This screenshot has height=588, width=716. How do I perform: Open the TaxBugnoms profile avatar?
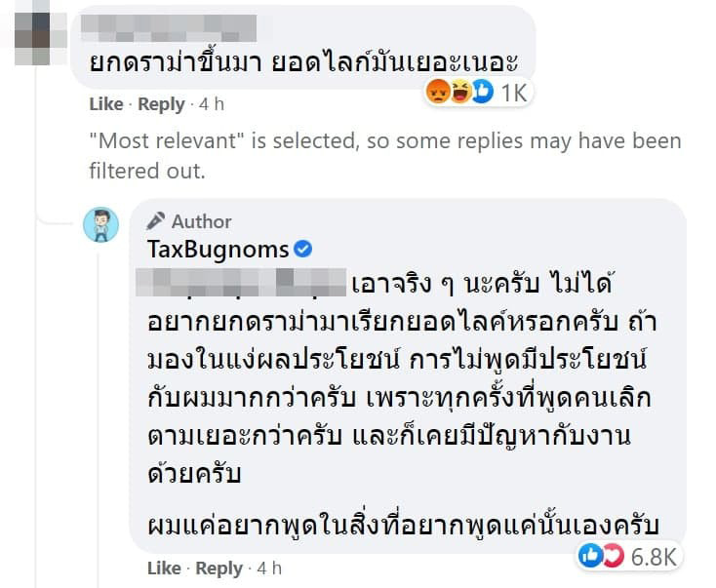point(101,224)
